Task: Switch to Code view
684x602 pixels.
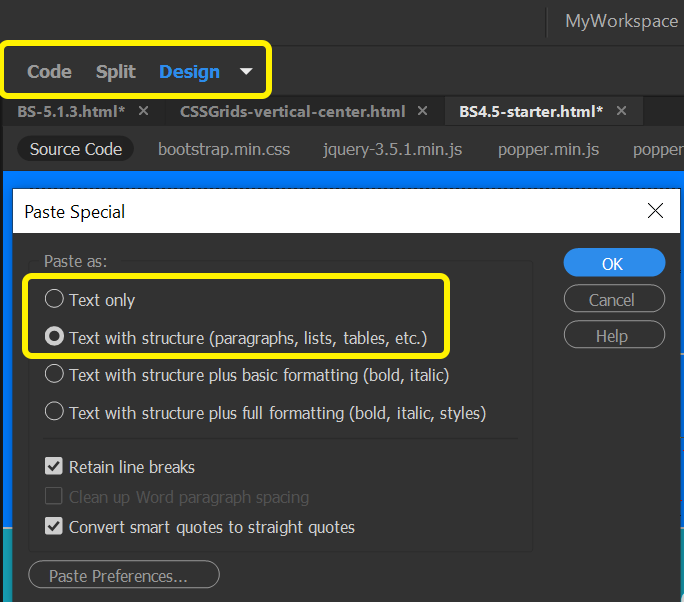Action: (x=49, y=72)
